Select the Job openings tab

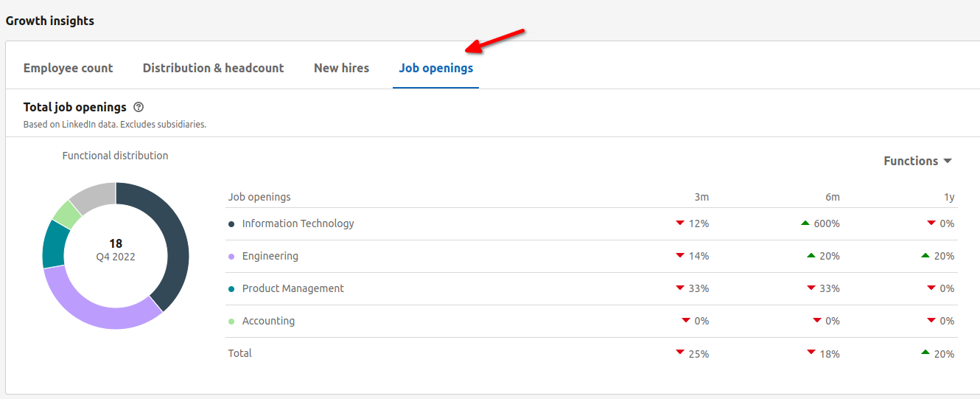coord(436,68)
